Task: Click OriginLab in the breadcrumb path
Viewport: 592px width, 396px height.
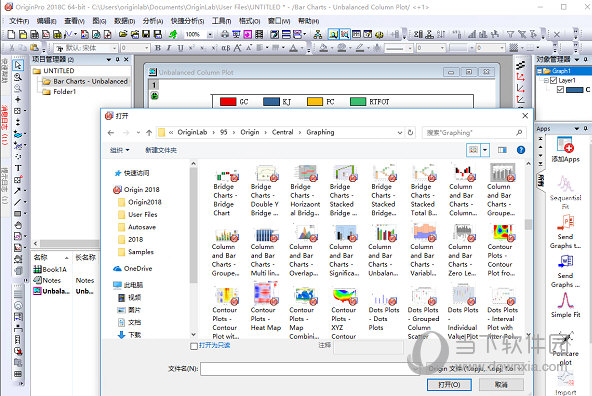Action: (x=192, y=133)
